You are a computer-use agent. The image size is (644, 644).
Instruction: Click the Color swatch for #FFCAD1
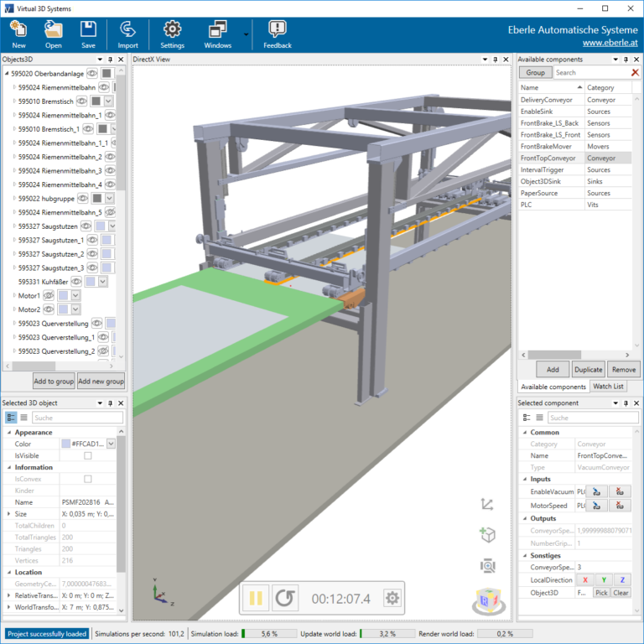pos(65,444)
